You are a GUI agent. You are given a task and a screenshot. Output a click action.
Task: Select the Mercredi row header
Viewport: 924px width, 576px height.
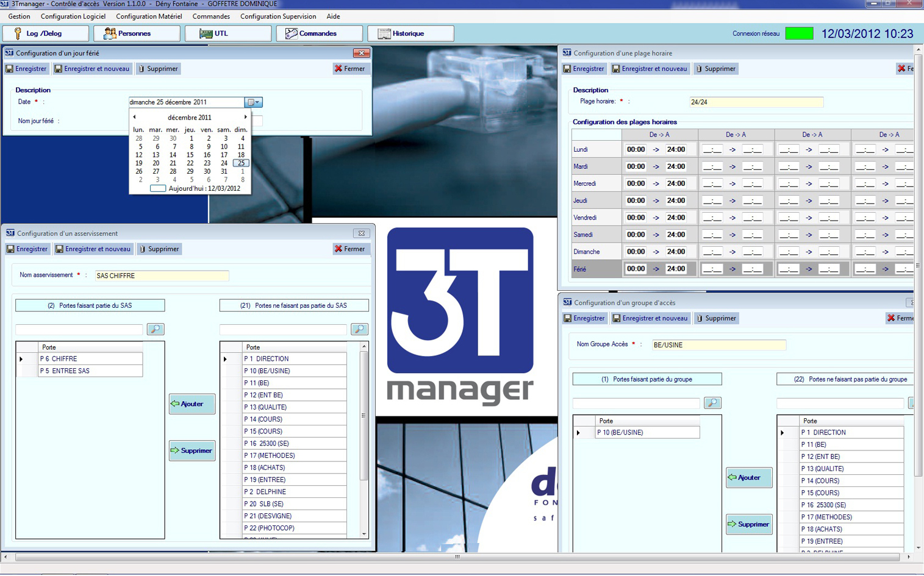tap(596, 183)
